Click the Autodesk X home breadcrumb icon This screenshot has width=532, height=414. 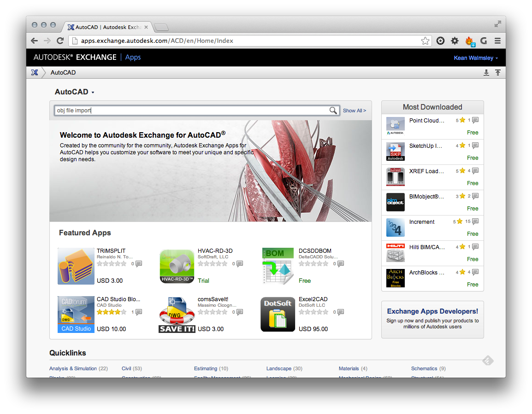point(35,72)
